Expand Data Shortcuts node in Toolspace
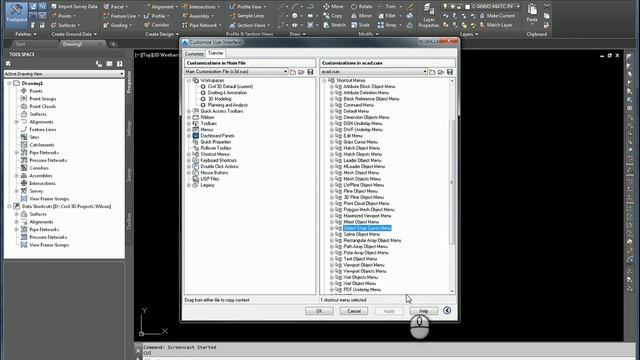 [9, 206]
